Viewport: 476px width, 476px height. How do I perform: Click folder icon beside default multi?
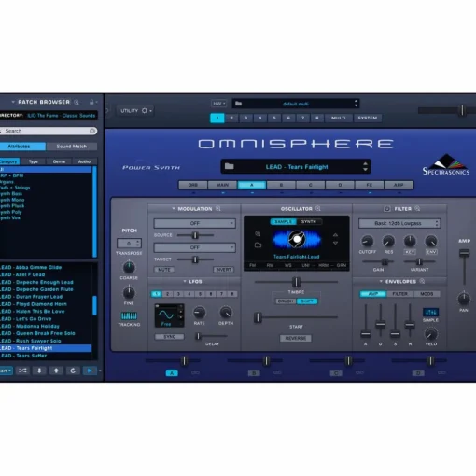click(239, 104)
